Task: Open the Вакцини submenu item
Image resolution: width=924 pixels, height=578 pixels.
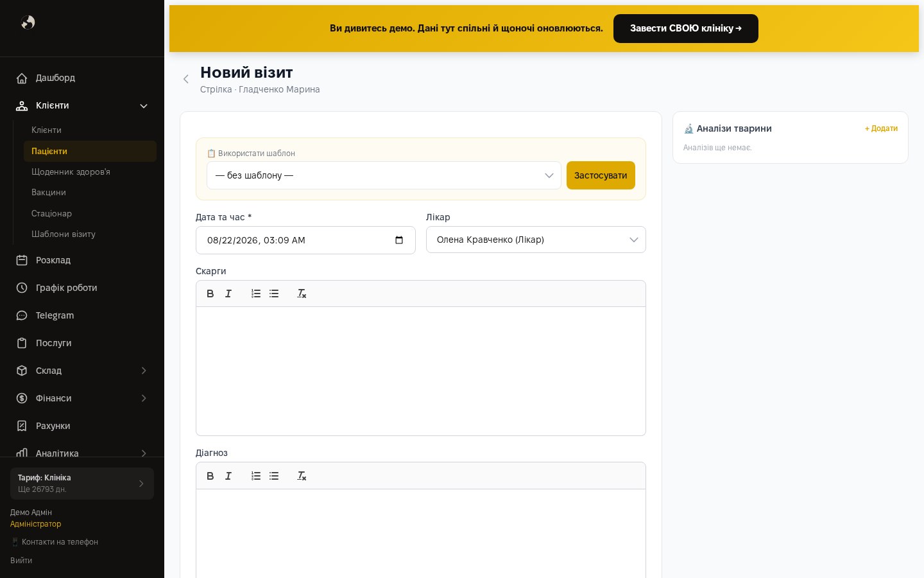Action: pos(90,193)
